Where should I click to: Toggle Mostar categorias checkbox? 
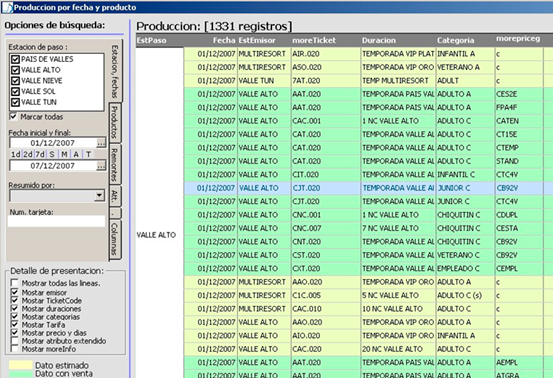(14, 316)
